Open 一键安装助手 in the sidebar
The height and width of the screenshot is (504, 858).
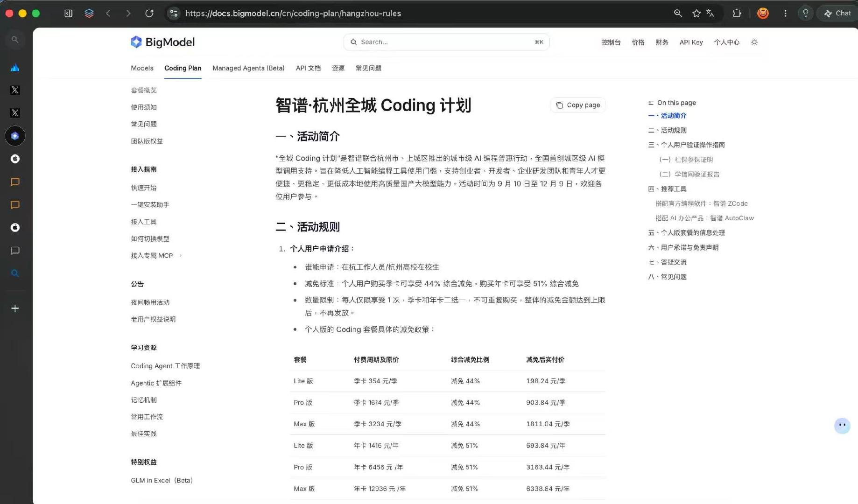[x=150, y=205]
